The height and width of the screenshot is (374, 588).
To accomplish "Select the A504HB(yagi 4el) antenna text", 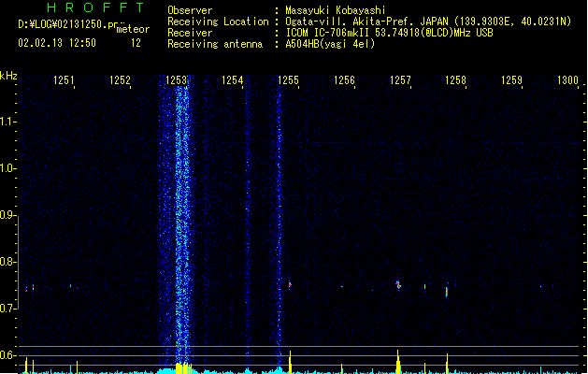I will pyautogui.click(x=330, y=44).
